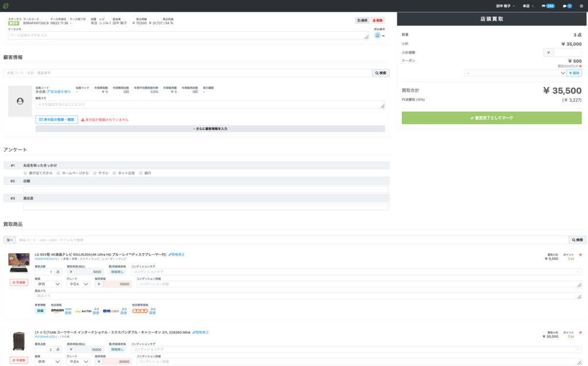Focus the 小計調整 yen adjustment field
This screenshot has width=588, height=366.
click(567, 52)
